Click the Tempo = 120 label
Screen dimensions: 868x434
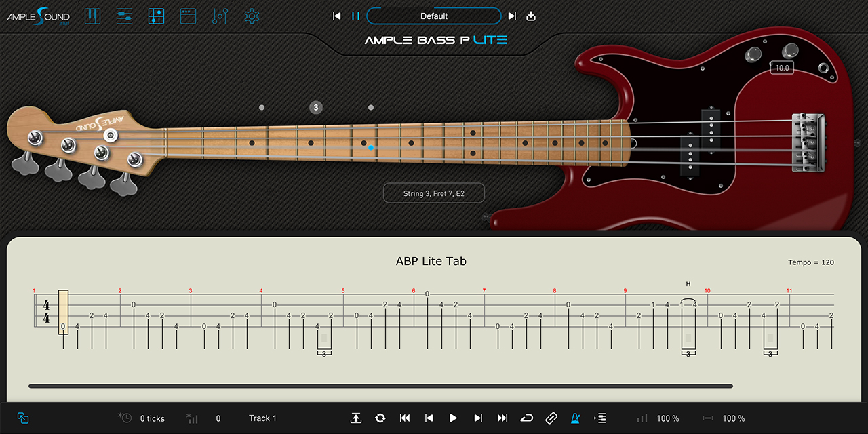pos(811,262)
